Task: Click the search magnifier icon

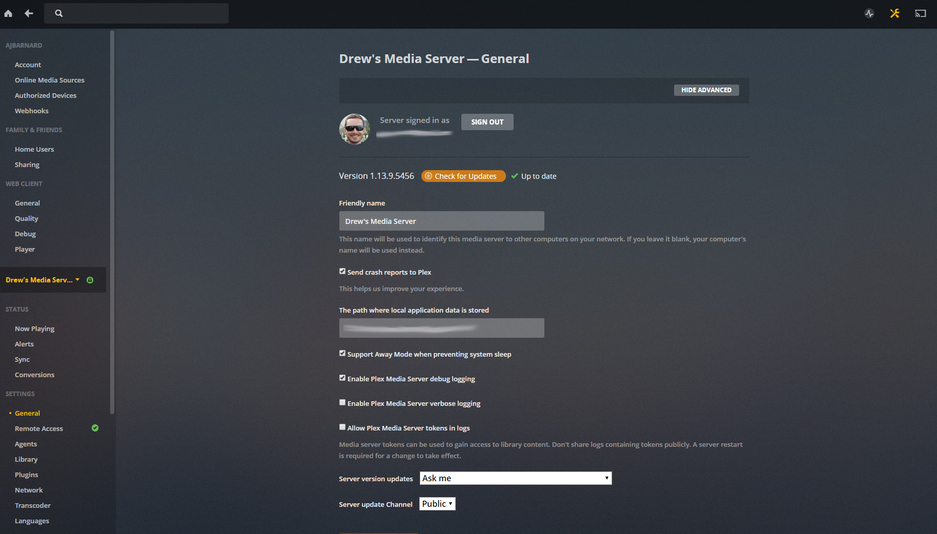Action: coord(59,13)
